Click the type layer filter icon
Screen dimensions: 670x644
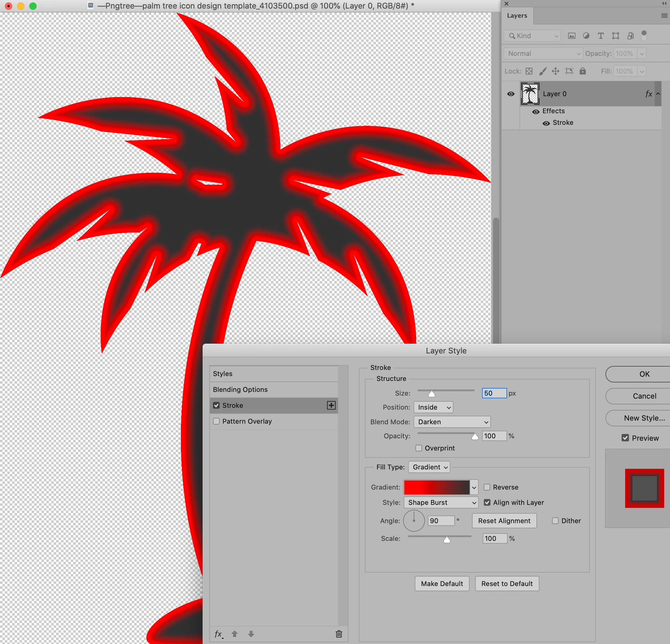601,36
